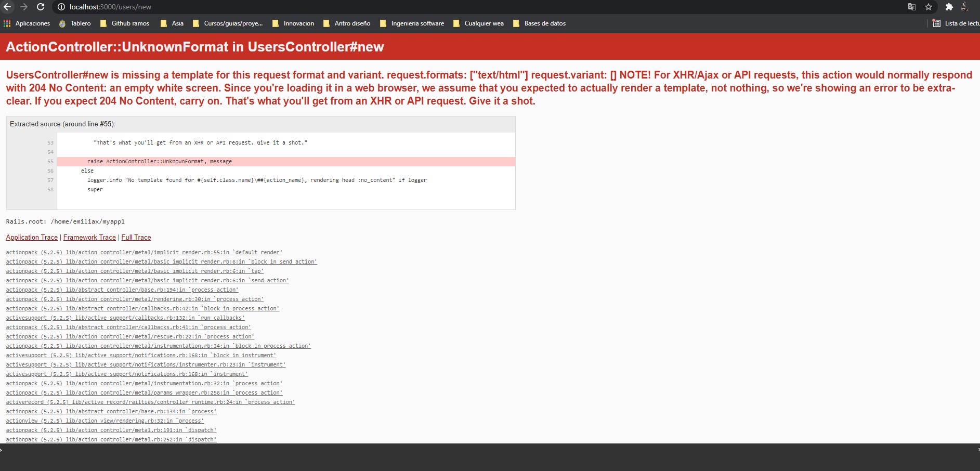This screenshot has width=980, height=471.
Task: Open the Lista de lectura panel
Action: click(x=957, y=23)
